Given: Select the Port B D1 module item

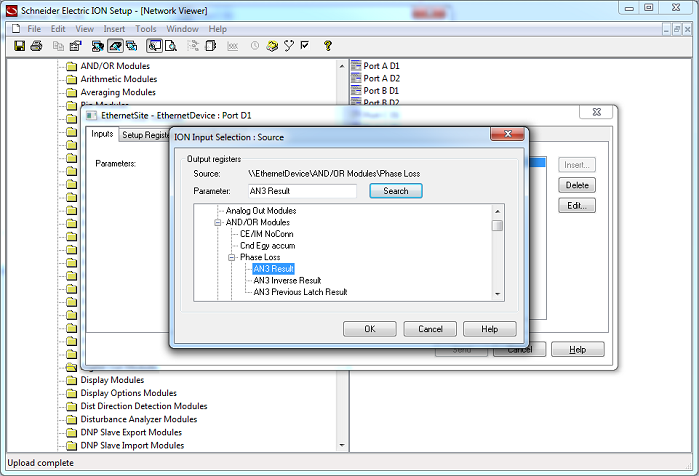Looking at the screenshot, I should pos(375,91).
